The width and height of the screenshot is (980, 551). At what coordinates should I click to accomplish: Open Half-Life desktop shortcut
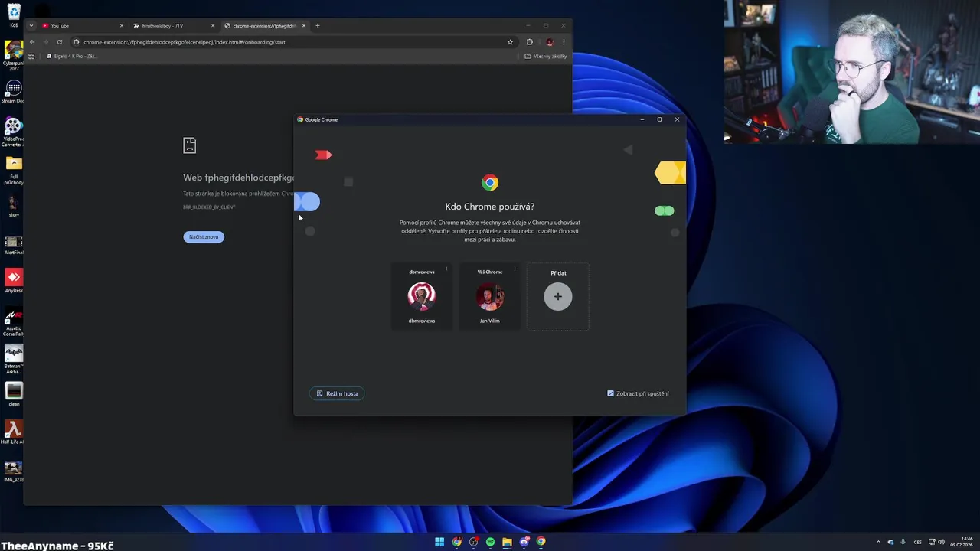pyautogui.click(x=14, y=432)
